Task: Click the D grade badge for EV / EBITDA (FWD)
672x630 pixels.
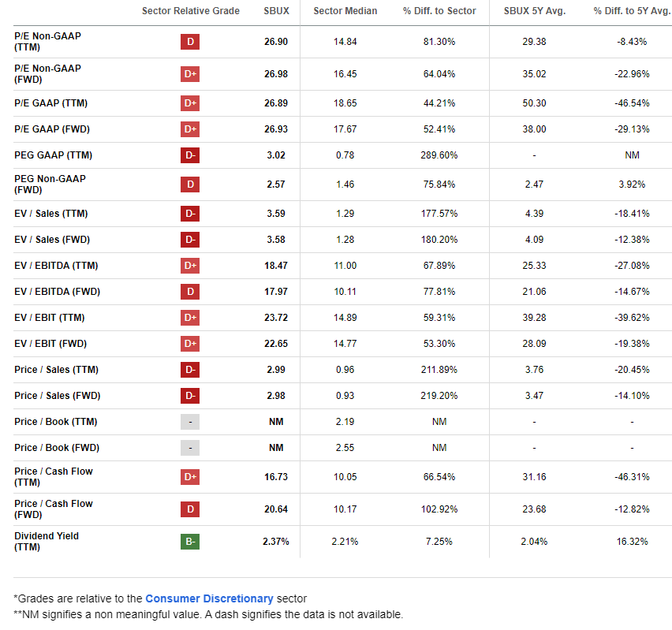Action: pos(190,292)
